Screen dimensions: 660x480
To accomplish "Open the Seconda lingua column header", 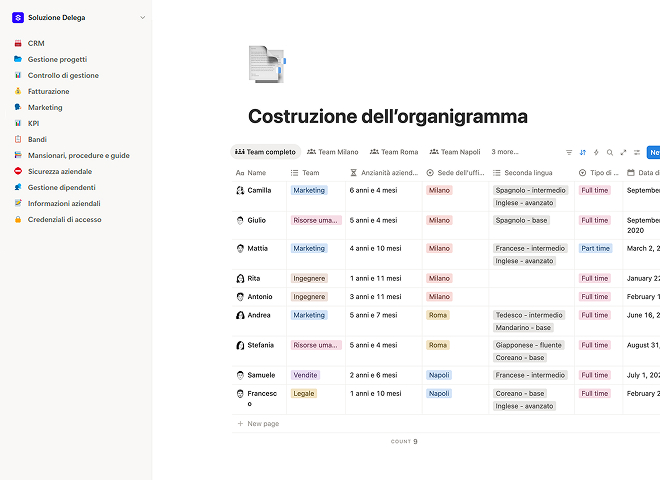I will coord(531,173).
